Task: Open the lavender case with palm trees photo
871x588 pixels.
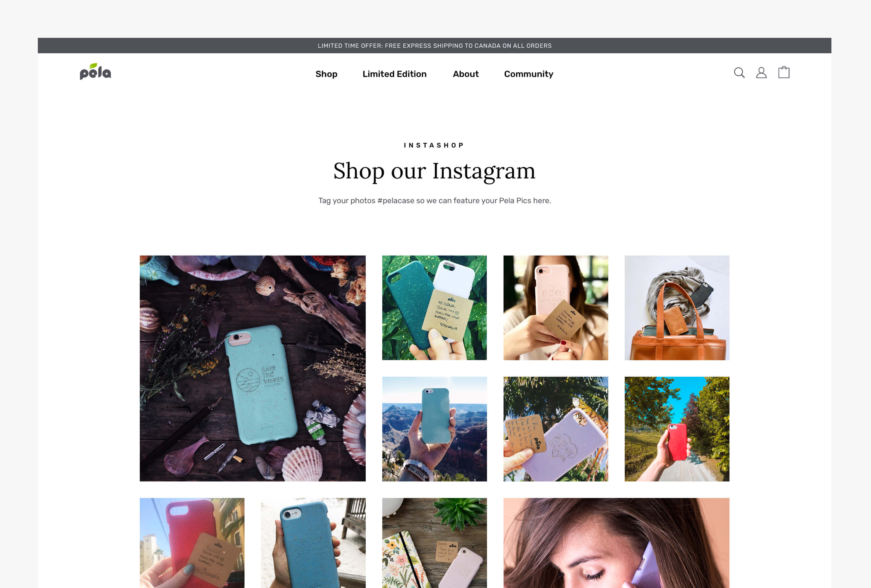Action: tap(555, 429)
